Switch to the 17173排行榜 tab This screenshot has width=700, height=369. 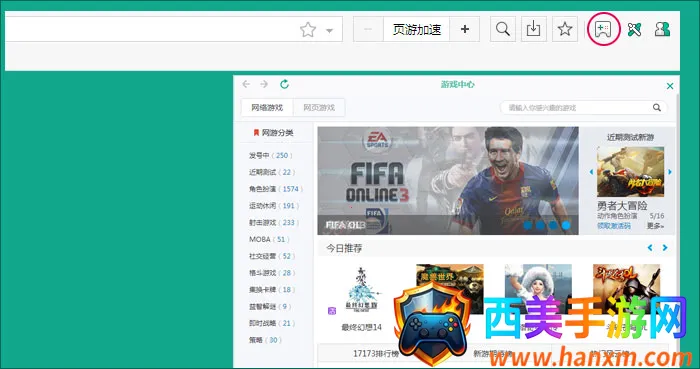point(376,353)
